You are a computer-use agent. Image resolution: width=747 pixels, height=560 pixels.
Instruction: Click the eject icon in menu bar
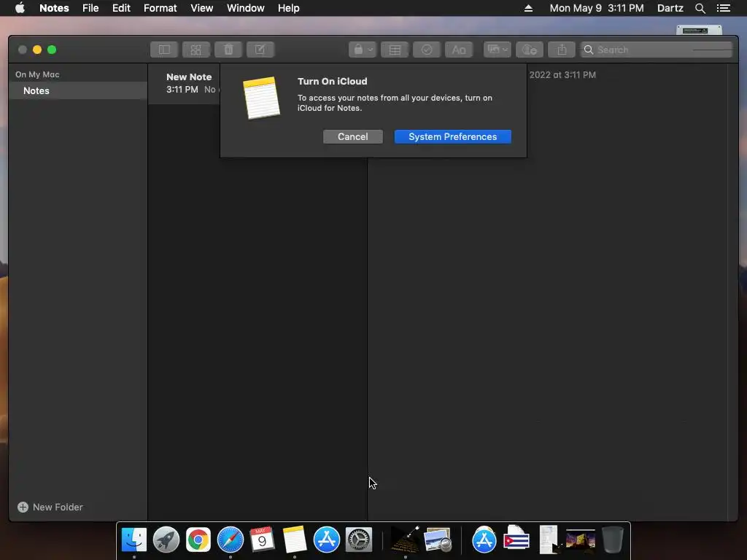point(528,8)
